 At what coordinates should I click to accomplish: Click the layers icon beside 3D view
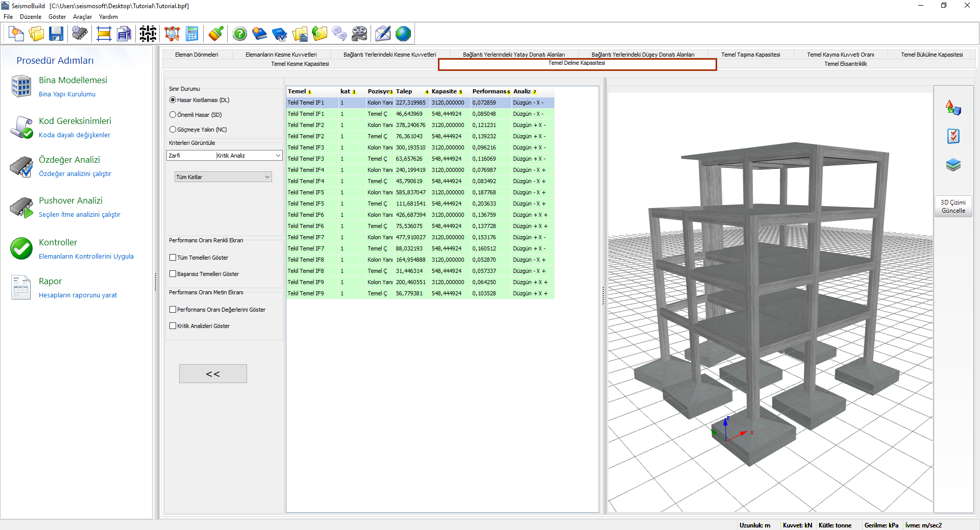(953, 165)
